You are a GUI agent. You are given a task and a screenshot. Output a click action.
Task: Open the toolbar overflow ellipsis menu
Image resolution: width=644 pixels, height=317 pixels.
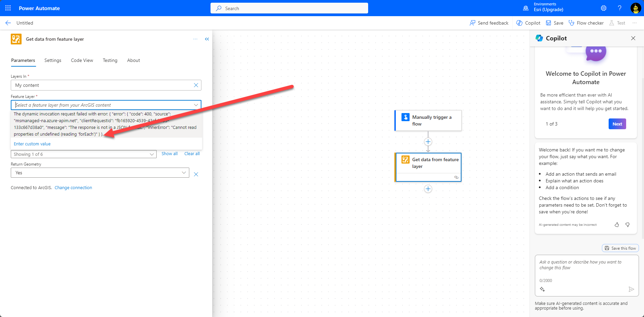pos(635,23)
